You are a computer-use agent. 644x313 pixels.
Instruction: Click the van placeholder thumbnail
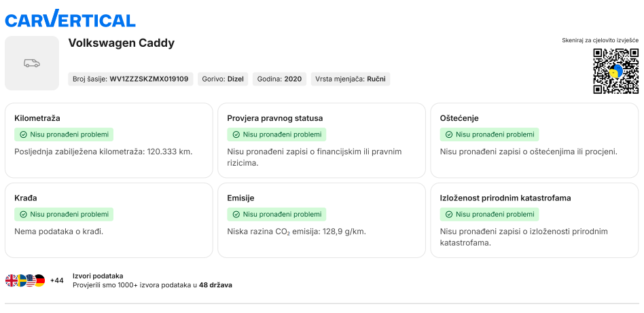coord(32,63)
